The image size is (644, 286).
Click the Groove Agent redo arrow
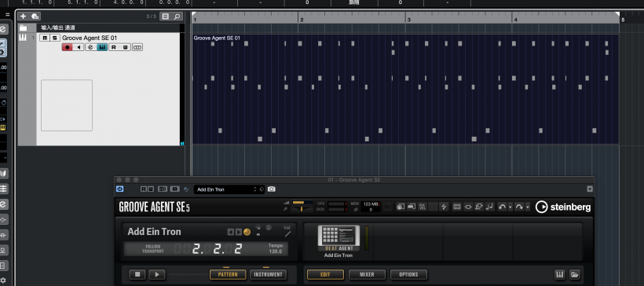click(520, 207)
